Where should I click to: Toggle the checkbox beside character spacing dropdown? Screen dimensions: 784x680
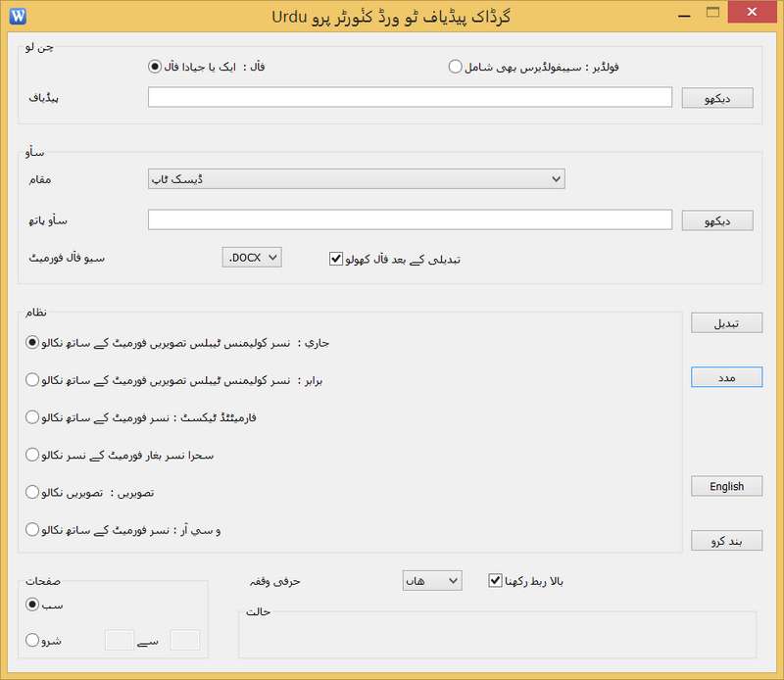[495, 580]
